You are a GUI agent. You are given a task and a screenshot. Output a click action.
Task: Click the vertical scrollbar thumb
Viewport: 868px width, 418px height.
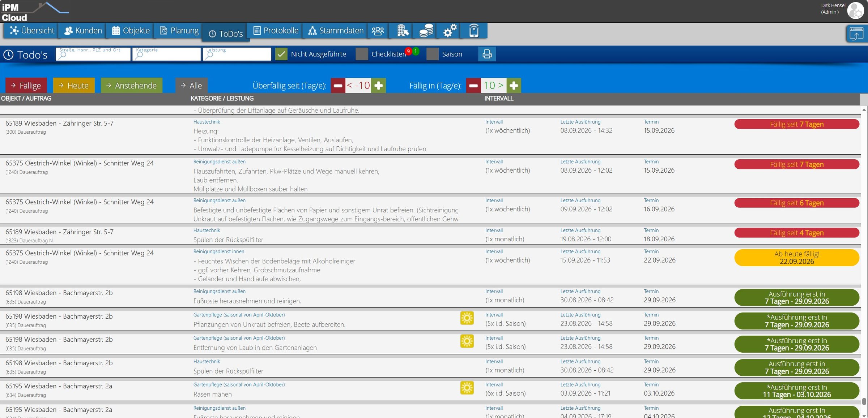(864, 401)
